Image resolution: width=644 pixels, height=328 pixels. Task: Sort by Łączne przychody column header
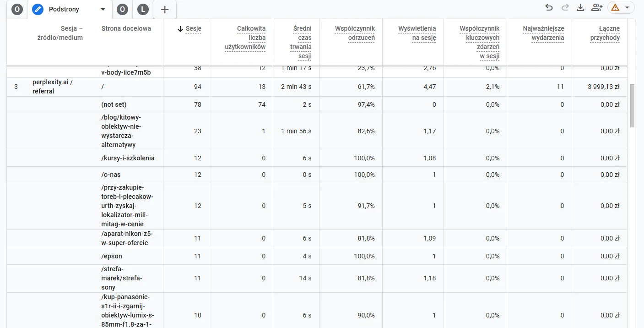coord(605,33)
